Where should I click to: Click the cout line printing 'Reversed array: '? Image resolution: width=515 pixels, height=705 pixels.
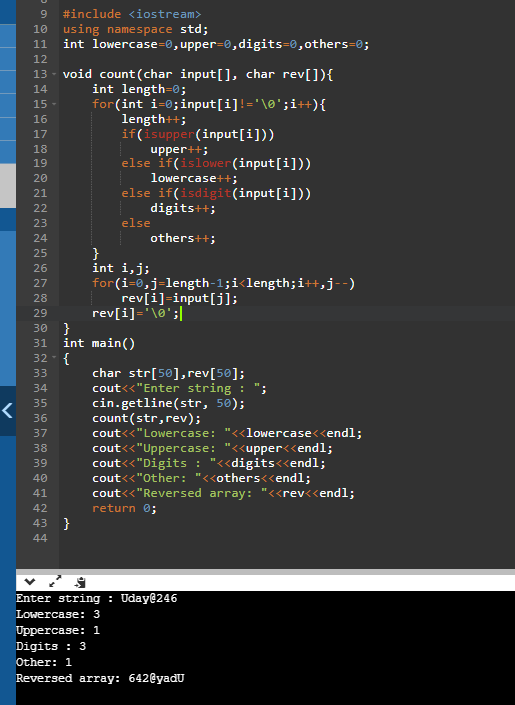(x=223, y=493)
